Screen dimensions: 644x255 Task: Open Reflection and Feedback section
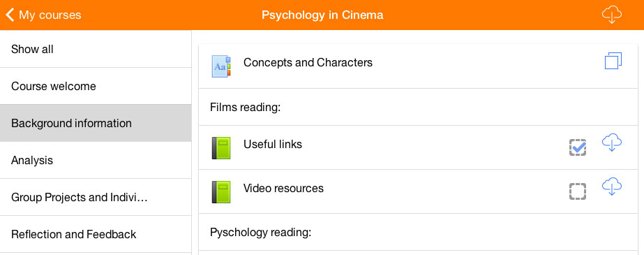click(96, 235)
